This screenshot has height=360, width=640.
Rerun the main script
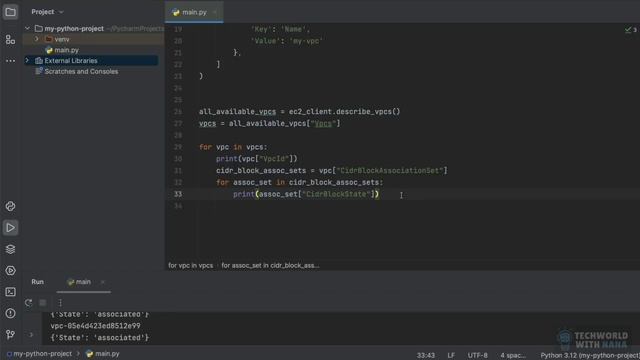pyautogui.click(x=29, y=303)
